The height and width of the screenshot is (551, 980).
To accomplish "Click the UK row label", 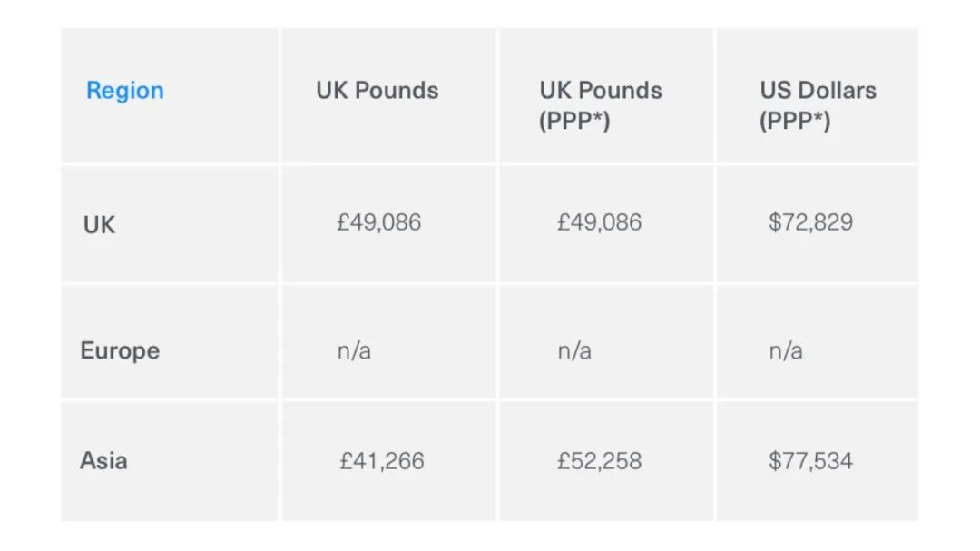I will (x=100, y=225).
